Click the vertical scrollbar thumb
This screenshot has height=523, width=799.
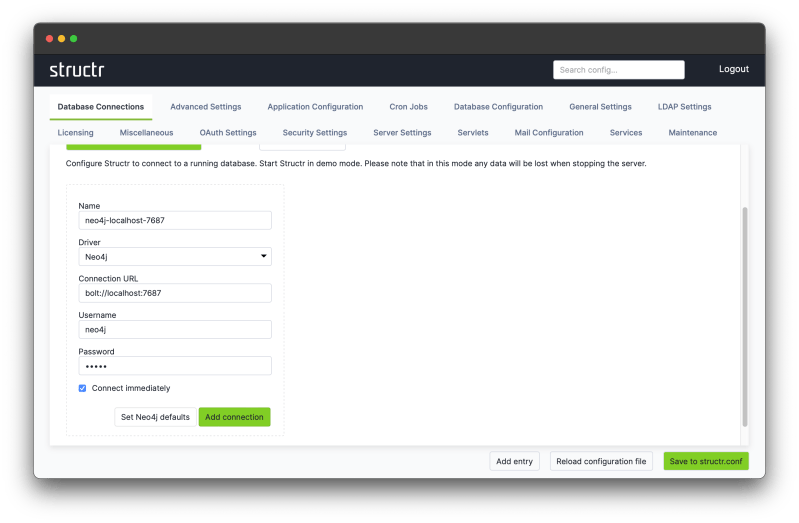click(x=745, y=317)
